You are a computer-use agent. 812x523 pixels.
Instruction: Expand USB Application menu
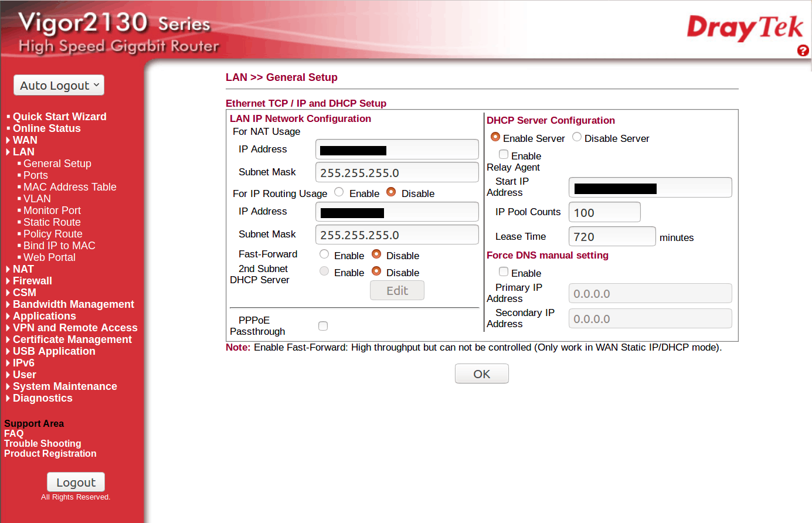click(54, 351)
